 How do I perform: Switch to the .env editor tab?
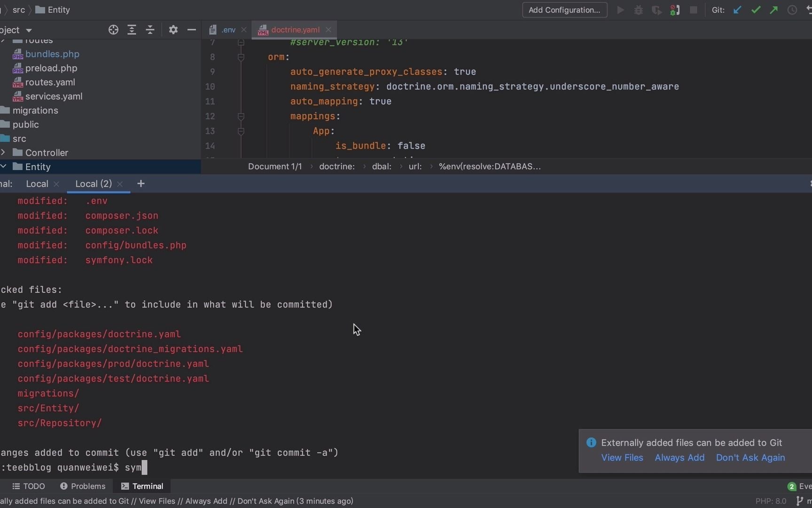(227, 29)
